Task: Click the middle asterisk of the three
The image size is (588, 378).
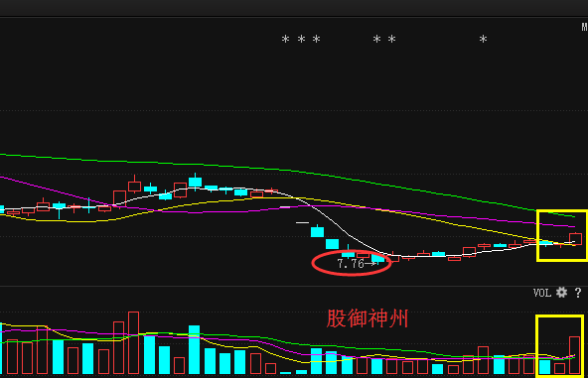Action: (301, 39)
